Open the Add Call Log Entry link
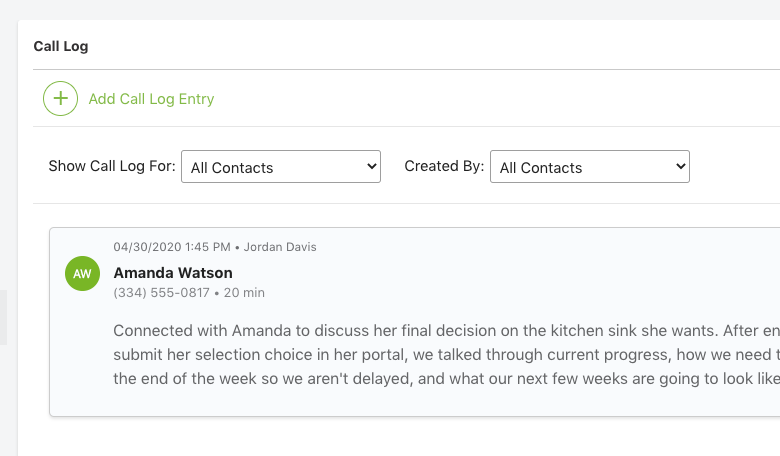The width and height of the screenshot is (780, 456). click(x=151, y=99)
